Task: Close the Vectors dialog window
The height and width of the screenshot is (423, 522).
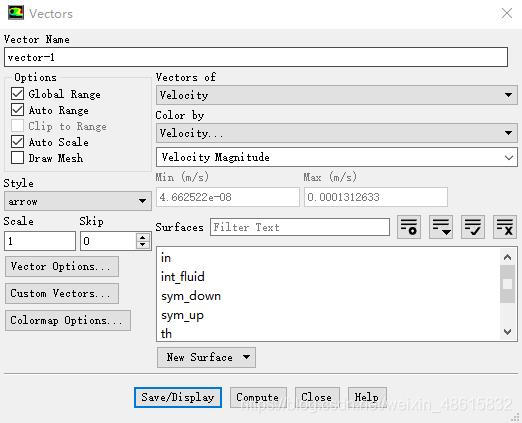Action: [507, 13]
